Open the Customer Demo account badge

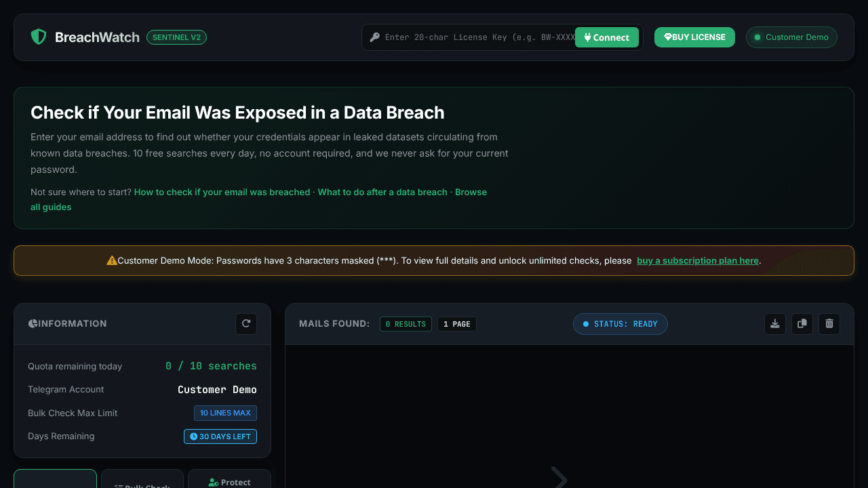tap(791, 37)
